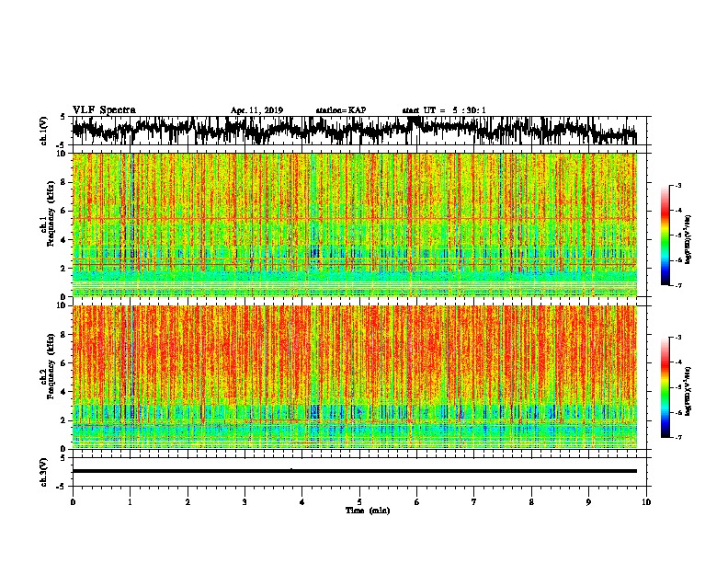Image resolution: width=728 pixels, height=563 pixels.
Task: Click the "5" tick on ch.1(V) axis
Action: tap(63, 117)
